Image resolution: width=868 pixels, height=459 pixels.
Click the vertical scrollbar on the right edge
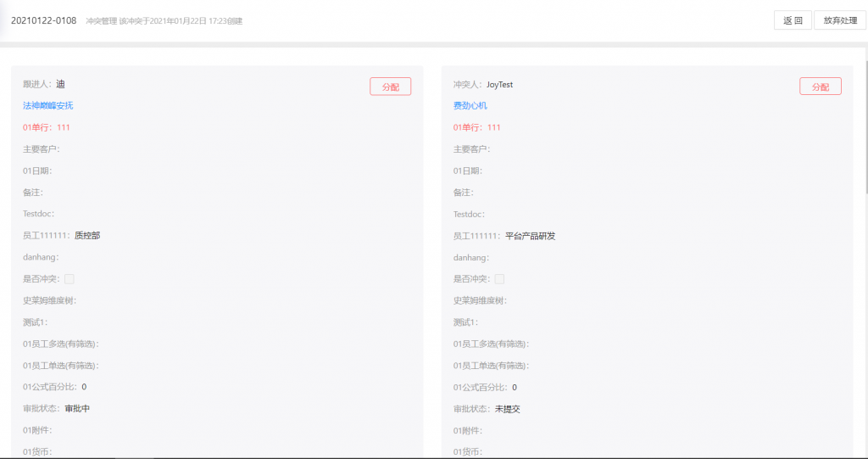(x=864, y=127)
